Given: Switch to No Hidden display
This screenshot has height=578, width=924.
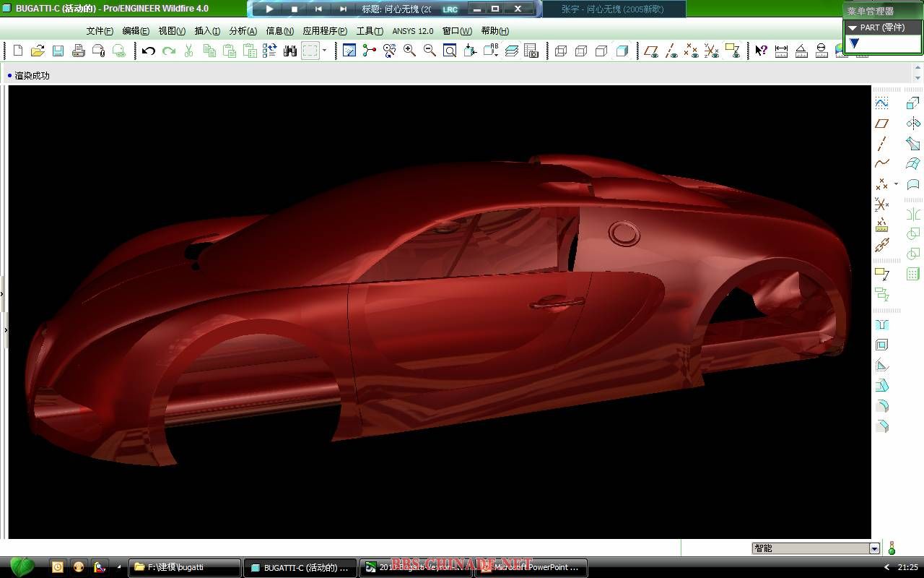Looking at the screenshot, I should point(601,51).
